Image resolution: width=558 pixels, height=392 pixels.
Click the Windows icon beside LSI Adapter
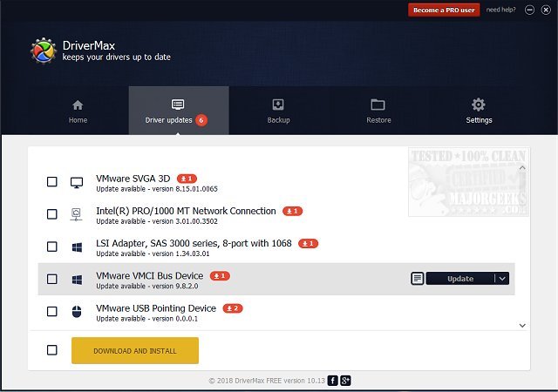77,247
